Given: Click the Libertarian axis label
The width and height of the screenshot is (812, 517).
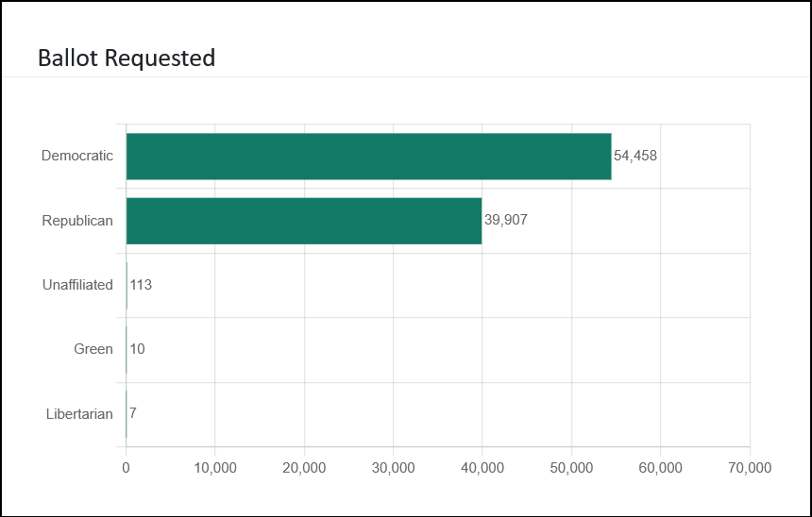Looking at the screenshot, I should click(x=79, y=414).
